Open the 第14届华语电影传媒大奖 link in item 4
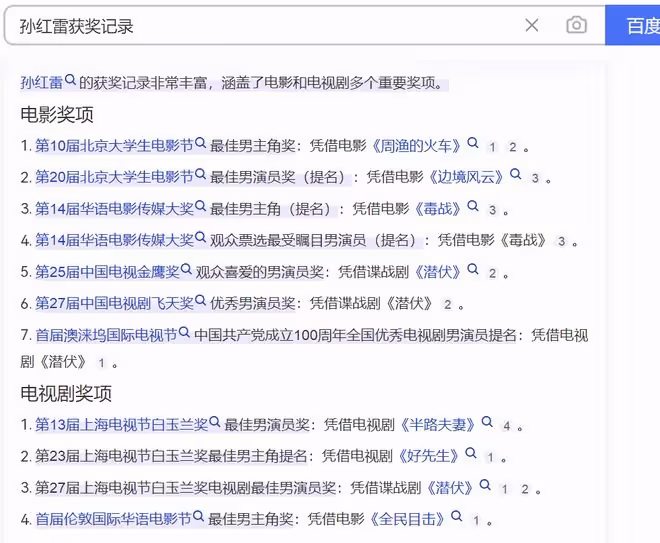The width and height of the screenshot is (660, 543). (114, 240)
